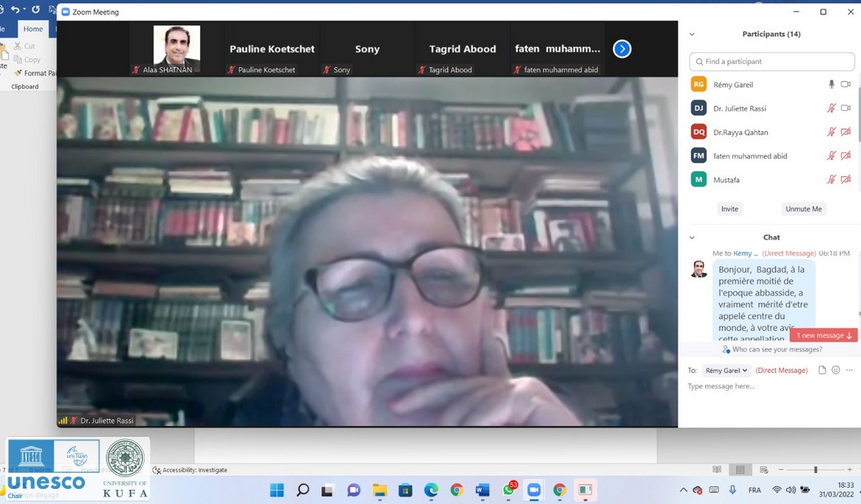861x504 pixels.
Task: Collapse the Chat panel chevron
Action: pos(692,238)
